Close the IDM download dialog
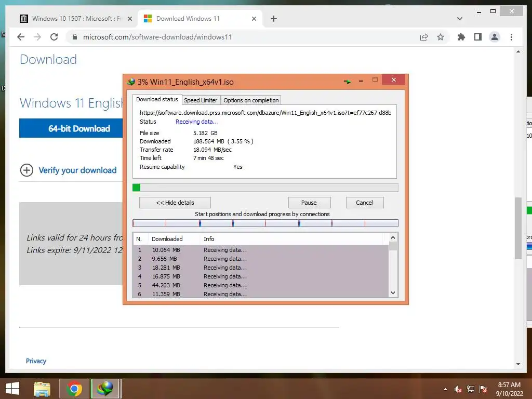The image size is (532, 399). pyautogui.click(x=394, y=79)
